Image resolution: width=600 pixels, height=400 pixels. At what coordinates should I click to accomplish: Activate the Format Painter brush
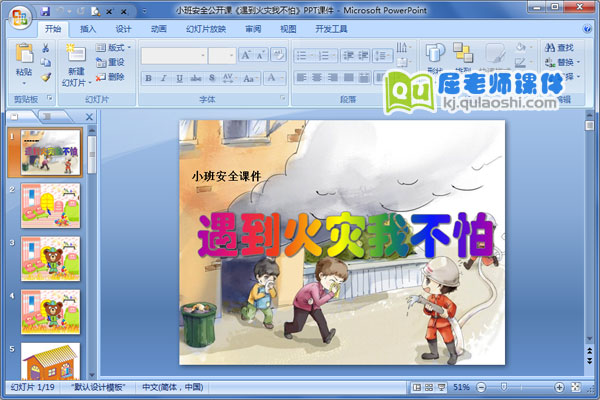[46, 77]
